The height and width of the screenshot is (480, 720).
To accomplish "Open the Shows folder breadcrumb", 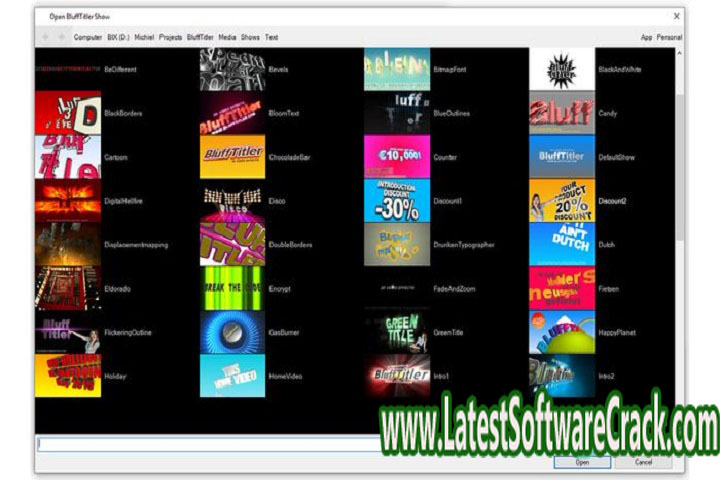I will coord(250,37).
